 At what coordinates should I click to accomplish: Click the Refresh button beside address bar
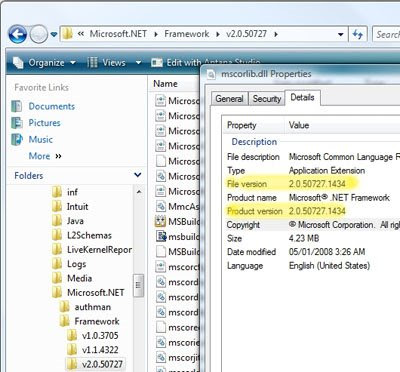[x=358, y=34]
